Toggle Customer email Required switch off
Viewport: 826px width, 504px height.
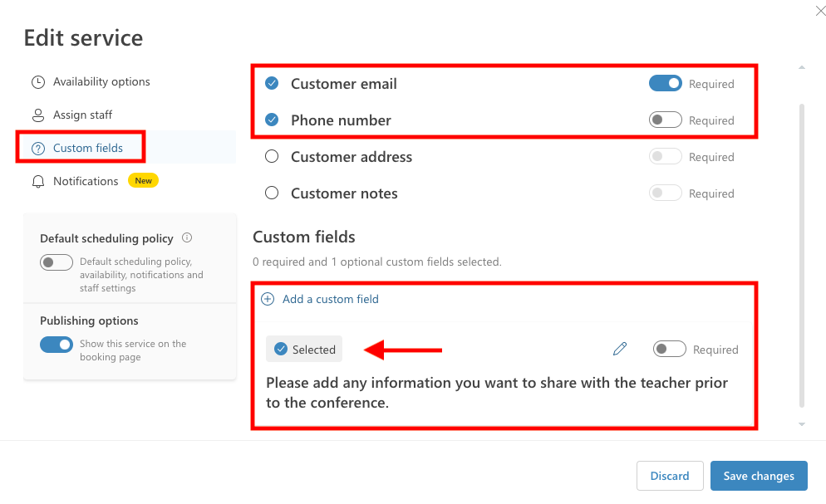[x=666, y=83]
